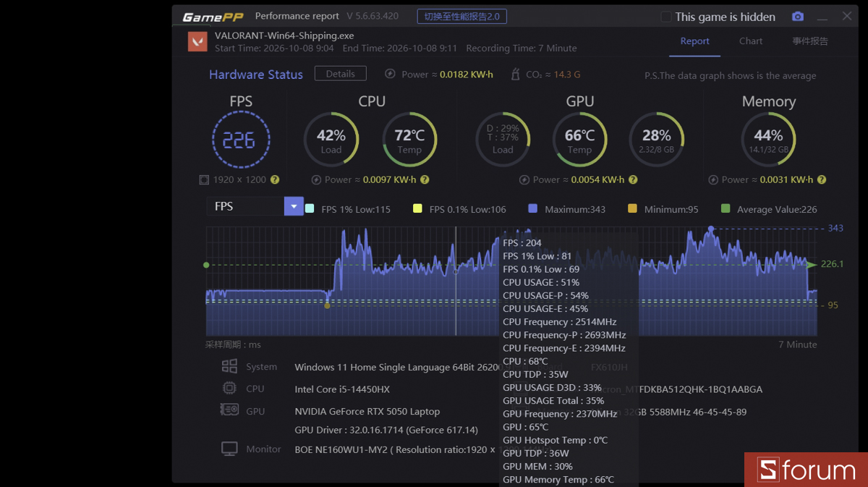Click Memory power help question-mark icon
Screen dimensions: 868x487
tap(822, 179)
